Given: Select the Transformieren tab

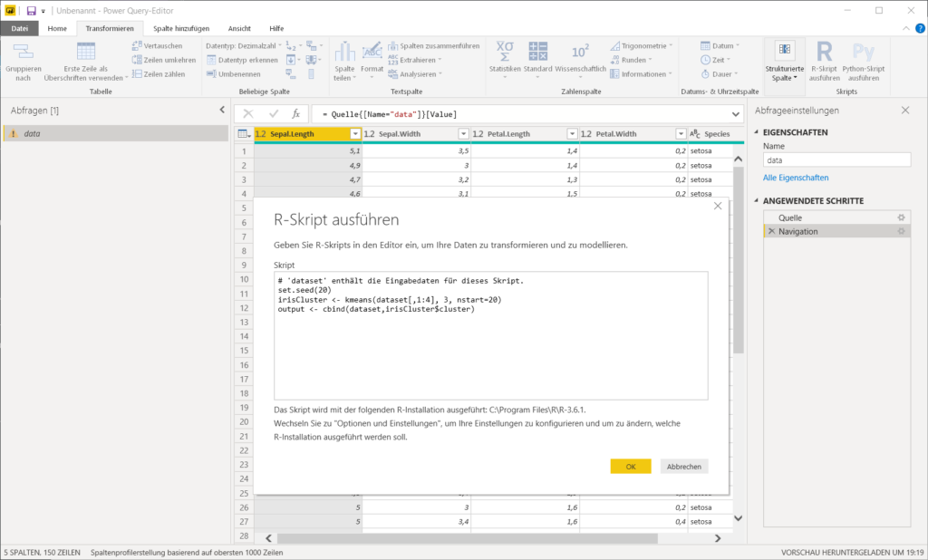Looking at the screenshot, I should point(110,28).
